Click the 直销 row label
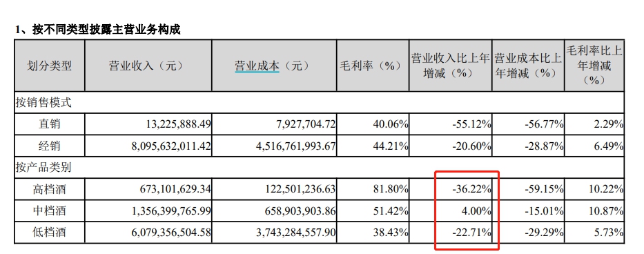The width and height of the screenshot is (644, 254). click(x=49, y=124)
